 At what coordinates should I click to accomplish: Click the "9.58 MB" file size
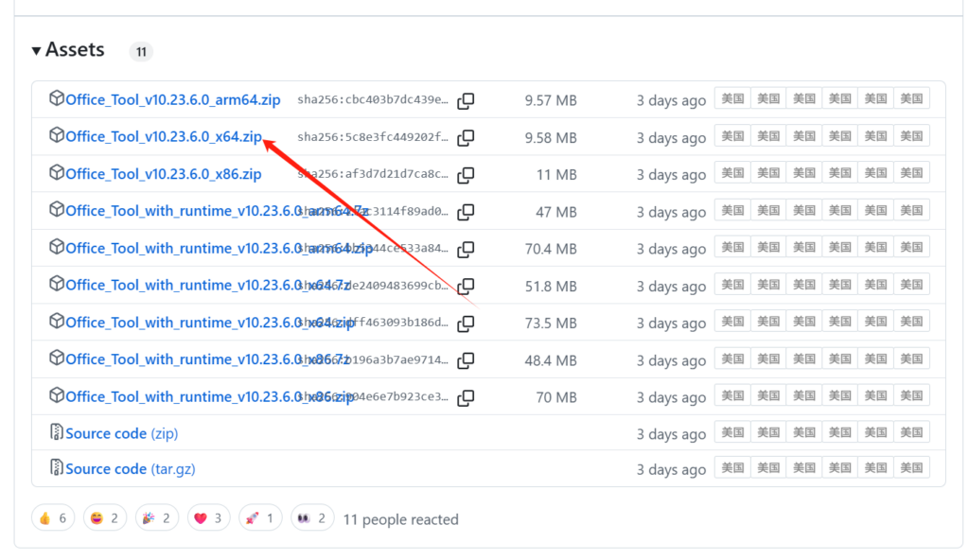(551, 138)
